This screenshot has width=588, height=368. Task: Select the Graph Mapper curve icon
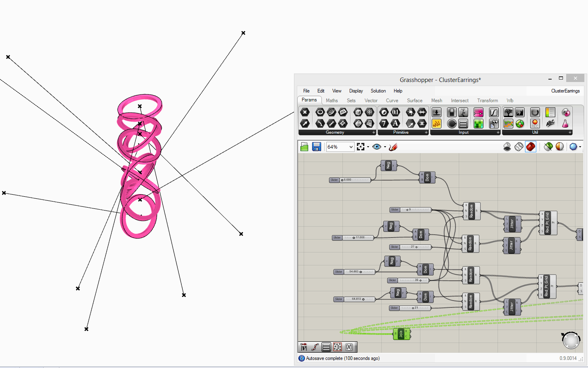[x=493, y=112]
